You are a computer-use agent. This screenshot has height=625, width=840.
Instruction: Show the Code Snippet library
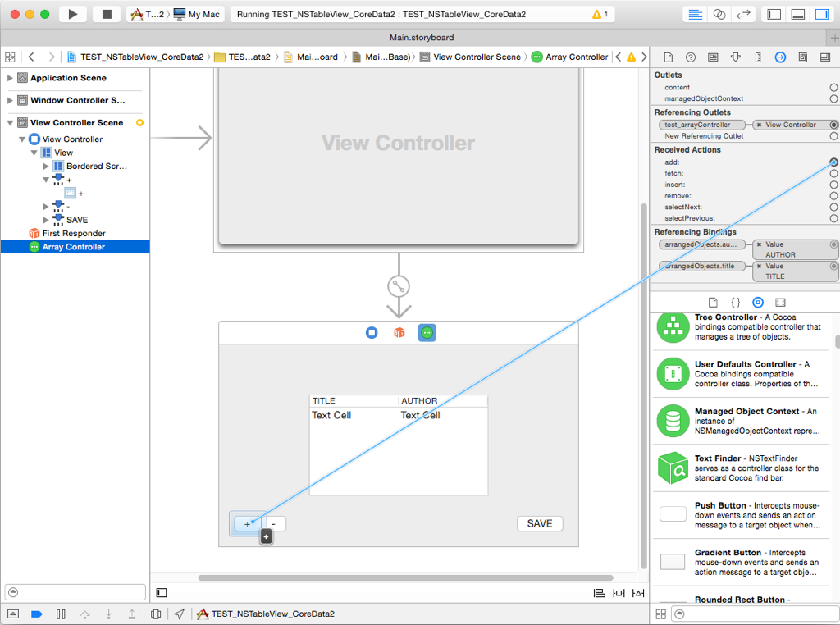(736, 303)
